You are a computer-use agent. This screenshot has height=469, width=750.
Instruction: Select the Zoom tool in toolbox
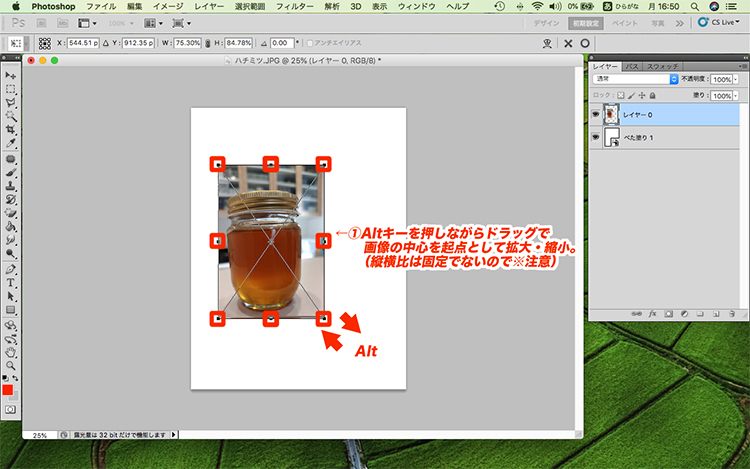tap(11, 366)
